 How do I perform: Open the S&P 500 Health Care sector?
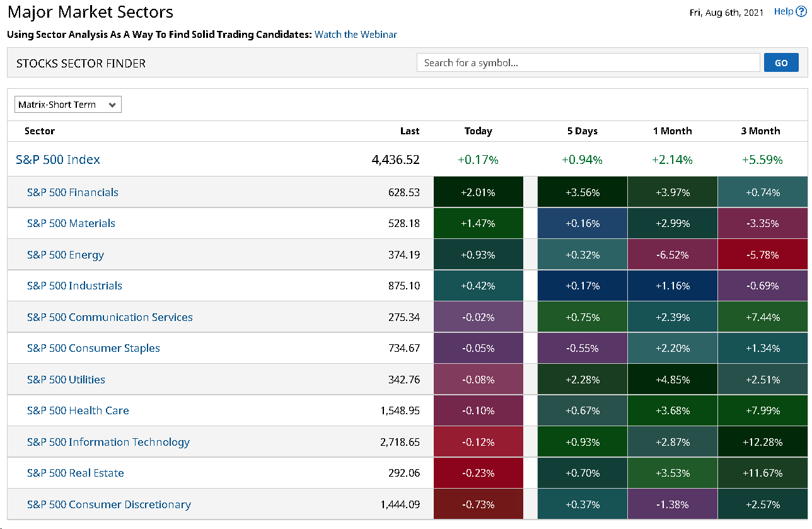(x=78, y=410)
